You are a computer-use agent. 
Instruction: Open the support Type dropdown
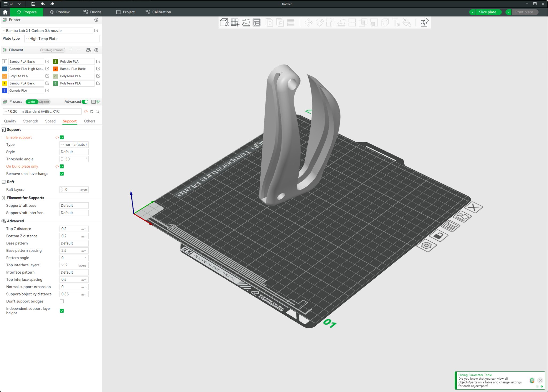pyautogui.click(x=74, y=145)
